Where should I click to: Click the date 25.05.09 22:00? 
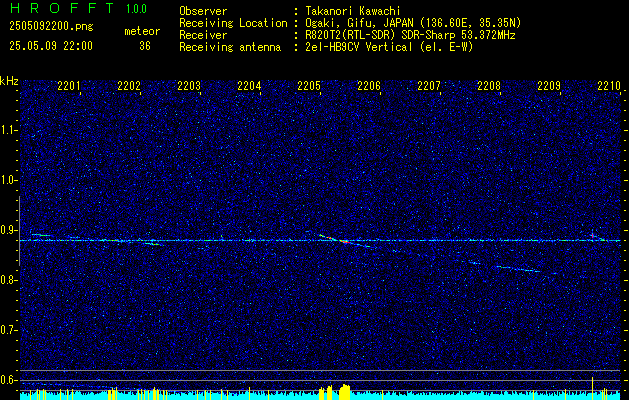[x=51, y=46]
